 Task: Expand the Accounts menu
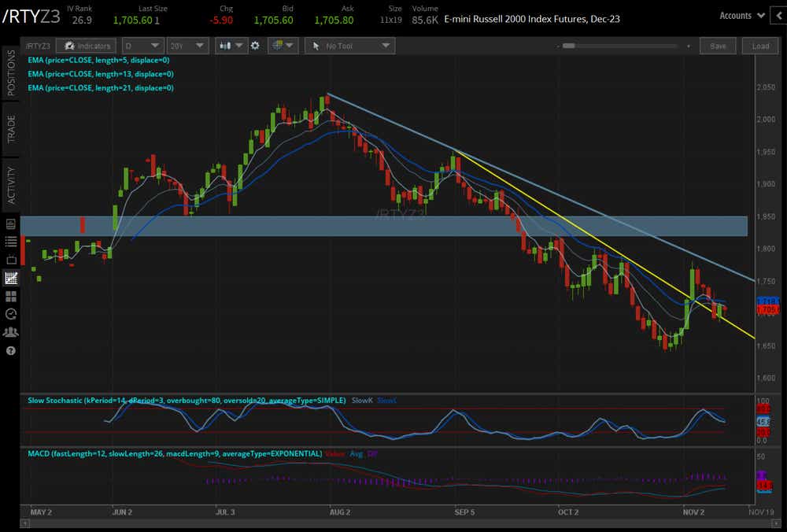tap(741, 15)
